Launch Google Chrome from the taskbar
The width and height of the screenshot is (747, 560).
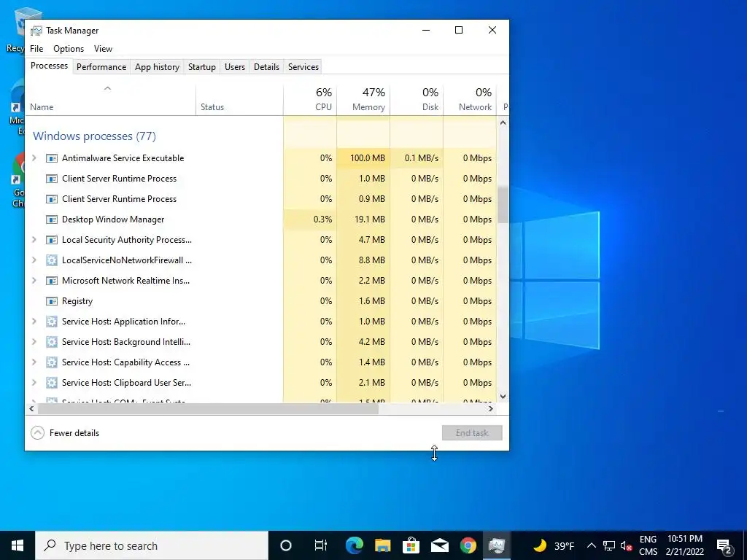coord(468,545)
